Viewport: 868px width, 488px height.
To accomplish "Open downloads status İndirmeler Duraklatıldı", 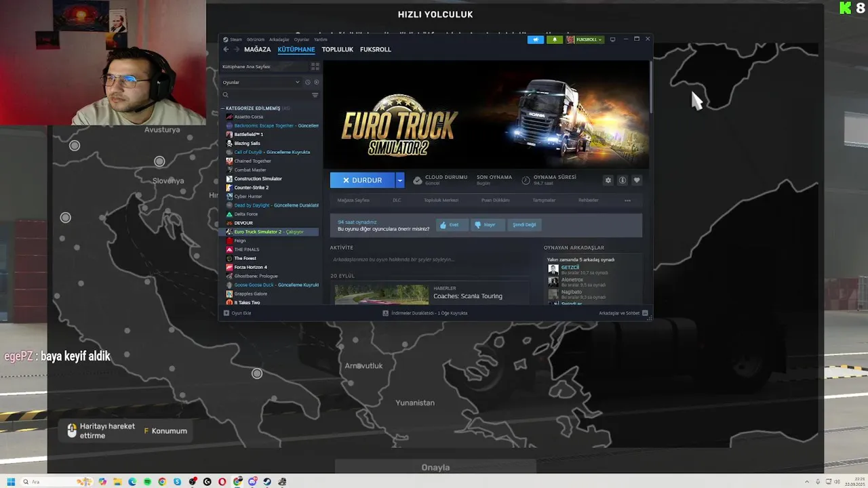I will click(425, 313).
